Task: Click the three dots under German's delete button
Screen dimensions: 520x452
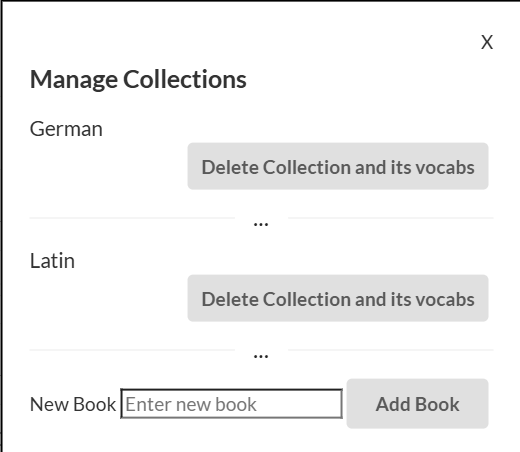Action: 261,224
